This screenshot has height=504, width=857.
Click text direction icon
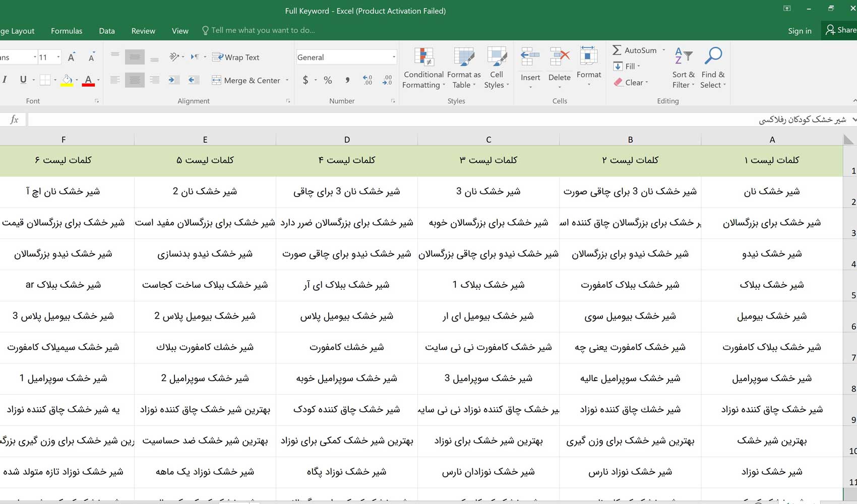tap(195, 57)
